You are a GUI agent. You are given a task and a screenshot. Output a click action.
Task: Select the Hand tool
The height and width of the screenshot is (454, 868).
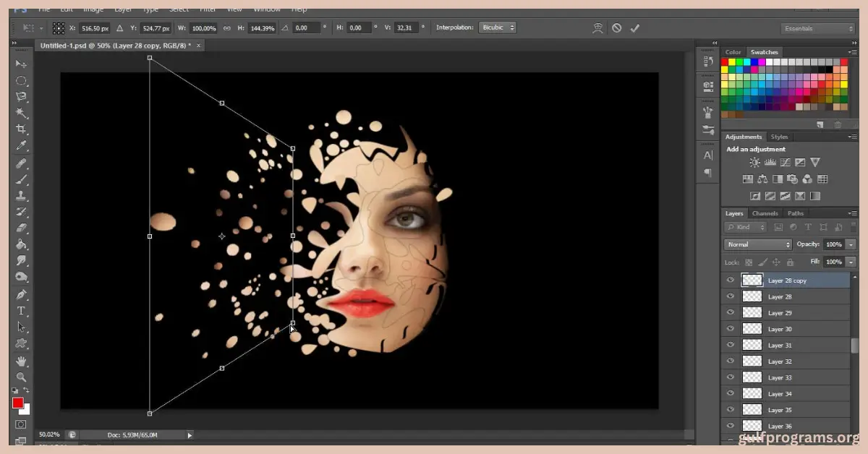point(22,361)
